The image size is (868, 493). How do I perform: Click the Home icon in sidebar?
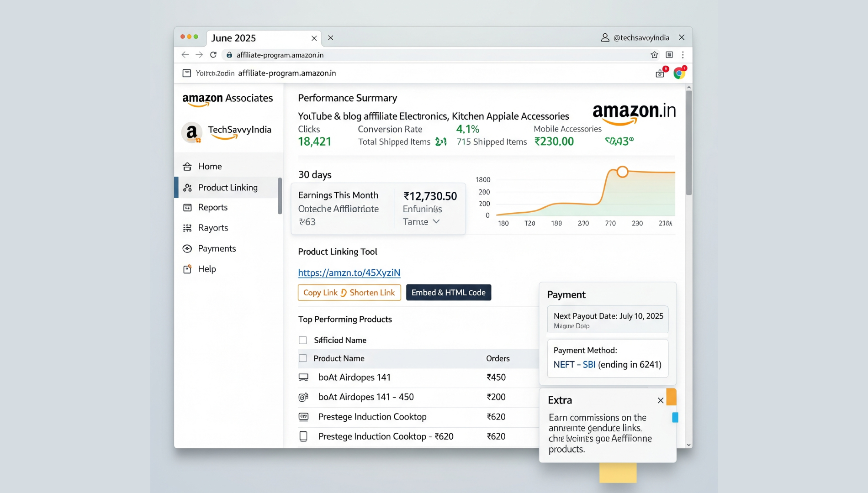(187, 167)
